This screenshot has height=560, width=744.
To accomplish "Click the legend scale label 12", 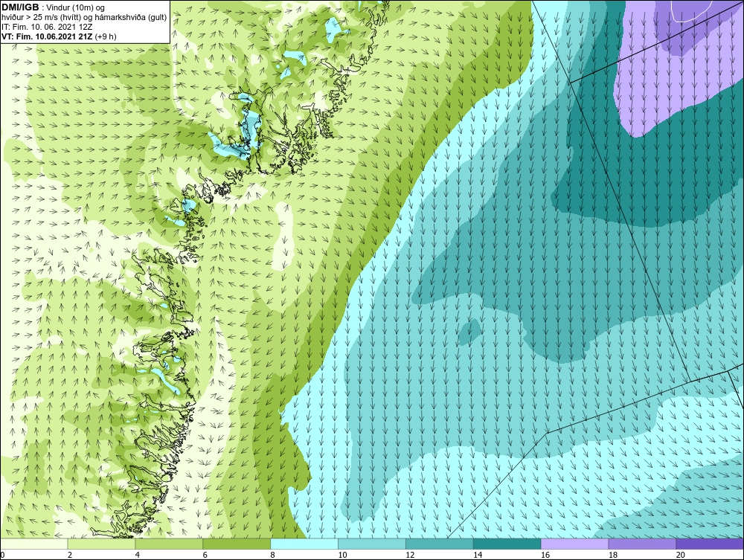I will [410, 555].
